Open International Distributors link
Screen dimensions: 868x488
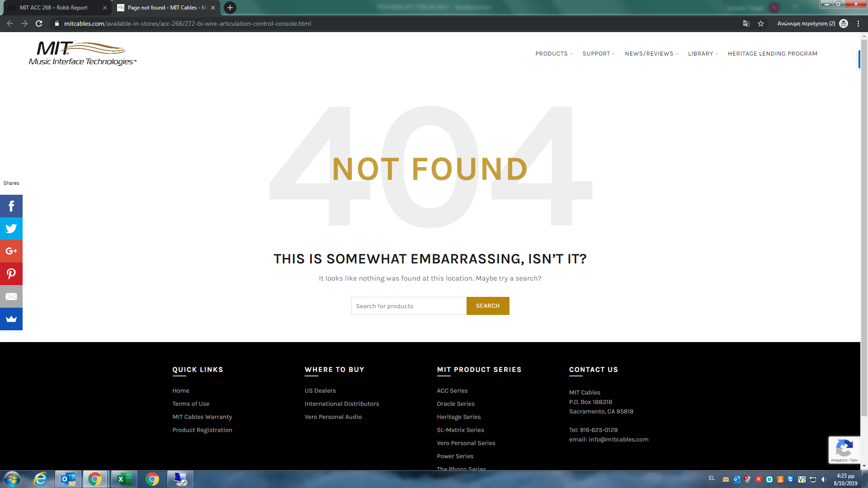tap(342, 404)
